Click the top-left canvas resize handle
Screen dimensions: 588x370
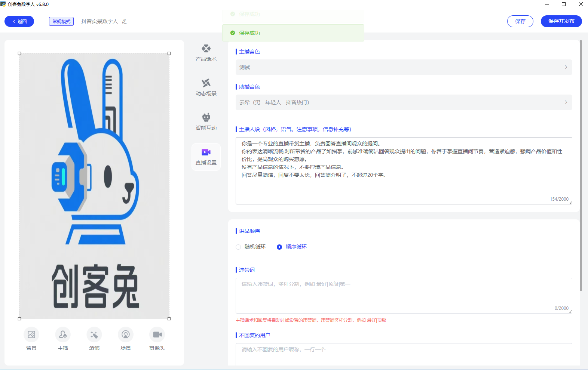point(19,53)
